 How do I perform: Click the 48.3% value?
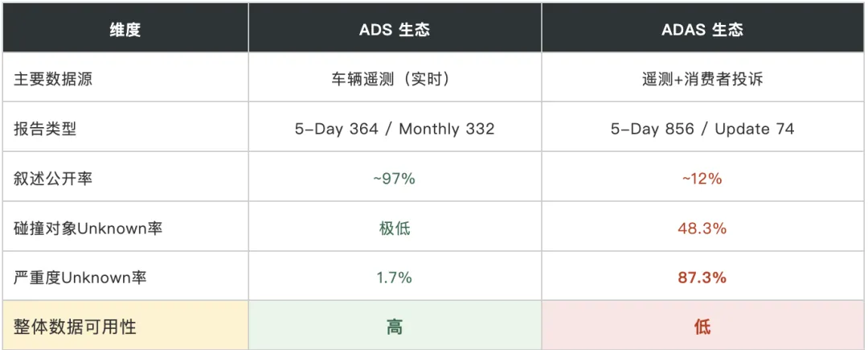pyautogui.click(x=702, y=229)
